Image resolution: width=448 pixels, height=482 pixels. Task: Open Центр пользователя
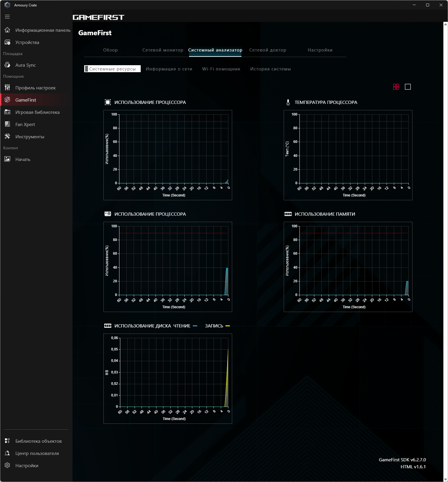point(36,453)
